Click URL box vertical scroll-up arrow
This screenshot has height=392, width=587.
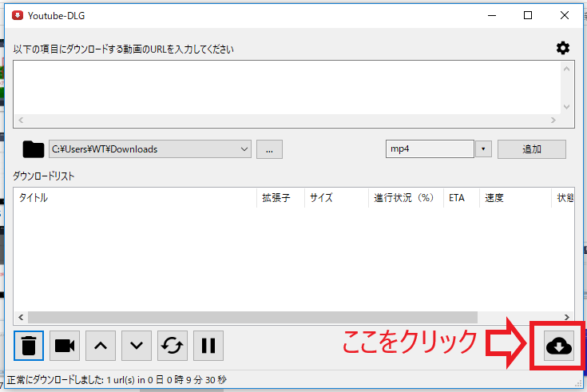pos(567,69)
